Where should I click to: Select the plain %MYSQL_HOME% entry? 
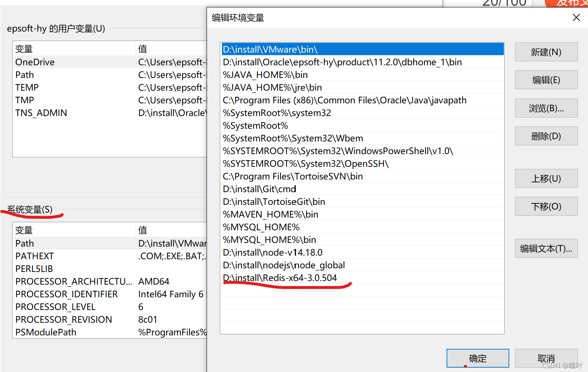(x=362, y=227)
